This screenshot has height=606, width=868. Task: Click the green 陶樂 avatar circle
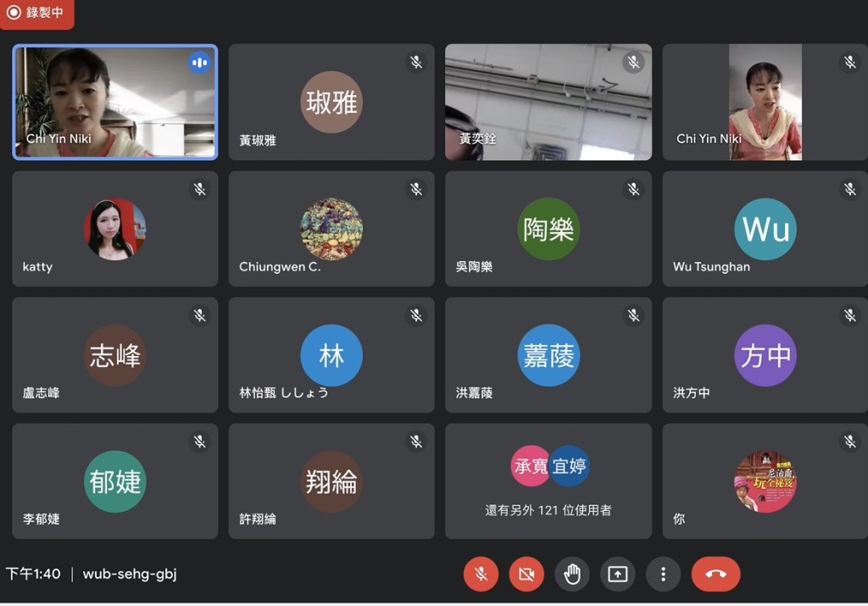point(548,229)
